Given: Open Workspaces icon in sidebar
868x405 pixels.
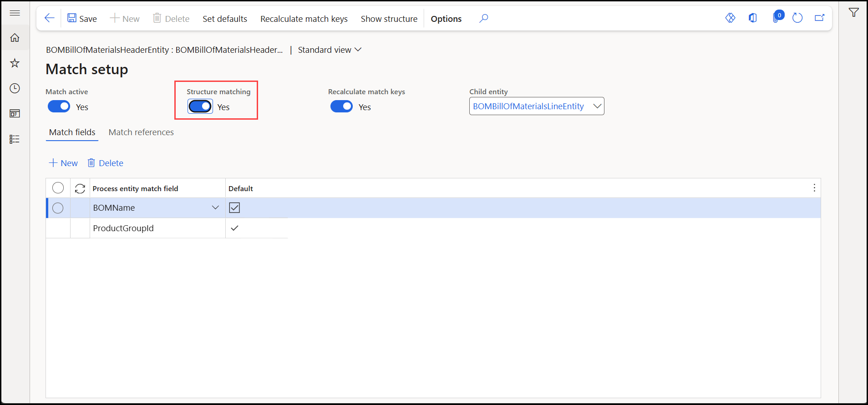Looking at the screenshot, I should 15,114.
